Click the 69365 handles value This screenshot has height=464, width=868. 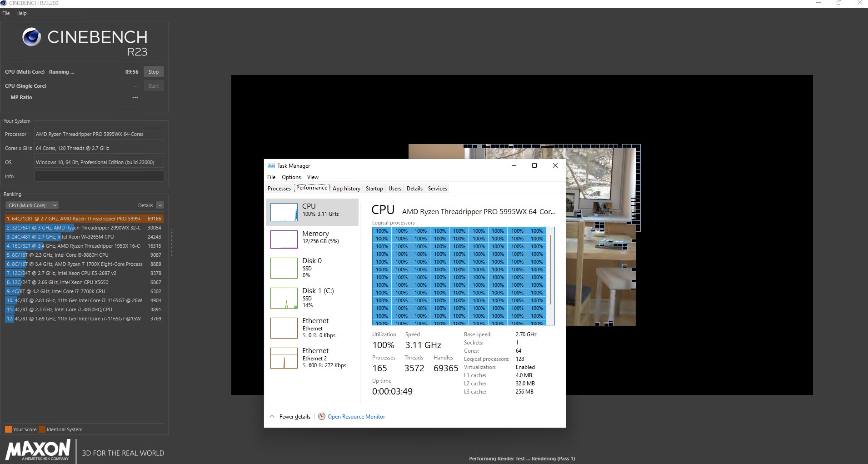click(446, 369)
